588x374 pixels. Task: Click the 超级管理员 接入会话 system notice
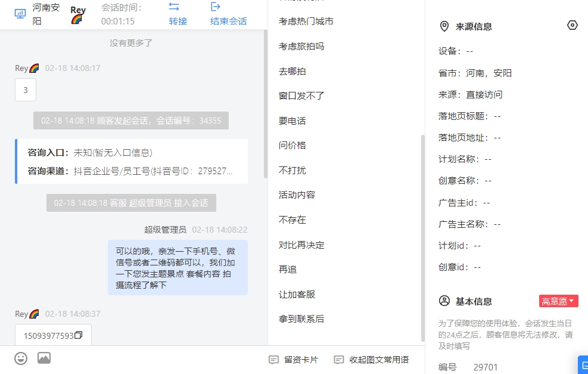131,203
